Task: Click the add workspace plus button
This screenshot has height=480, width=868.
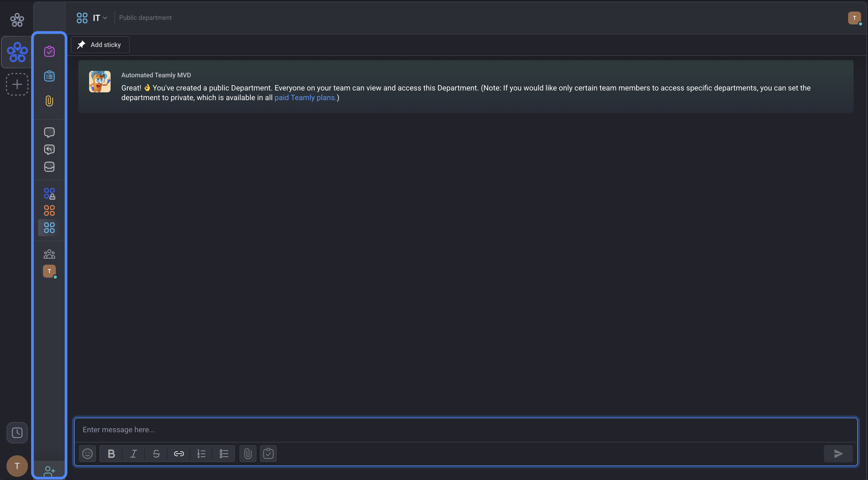Action: pos(17,84)
